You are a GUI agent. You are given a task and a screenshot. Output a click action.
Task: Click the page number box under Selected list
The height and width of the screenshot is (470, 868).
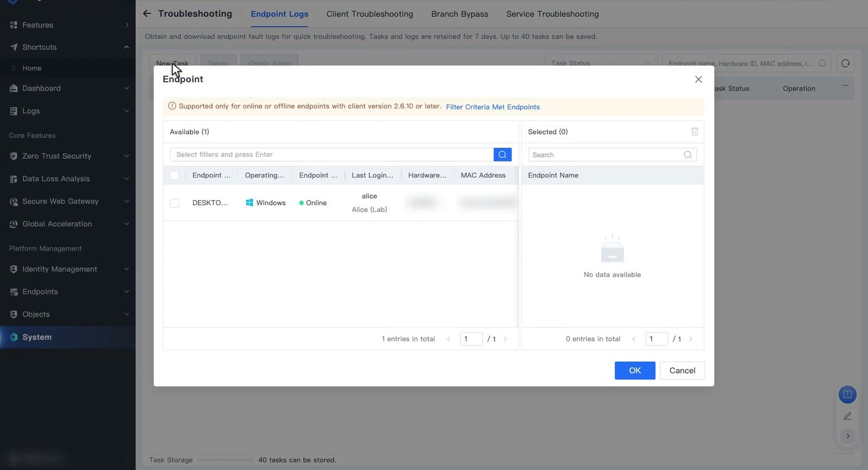(x=656, y=339)
